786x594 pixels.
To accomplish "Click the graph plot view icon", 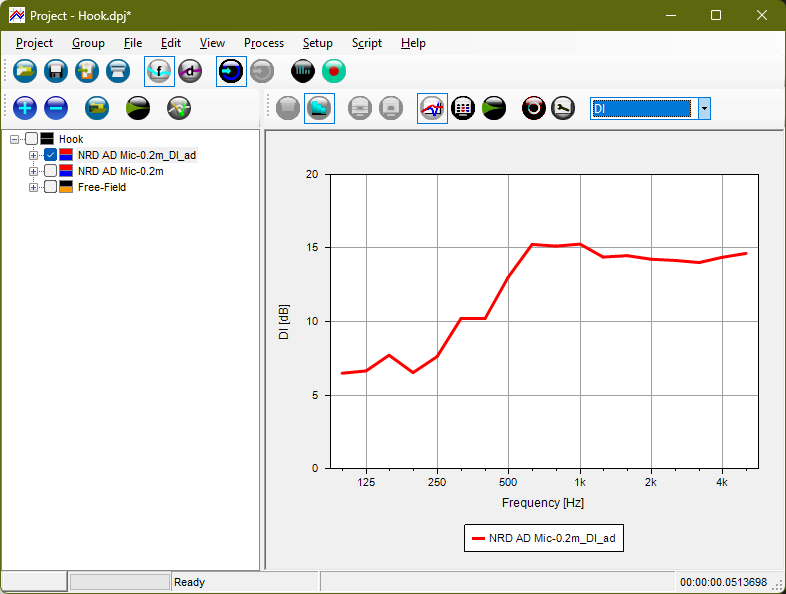I will coord(432,108).
